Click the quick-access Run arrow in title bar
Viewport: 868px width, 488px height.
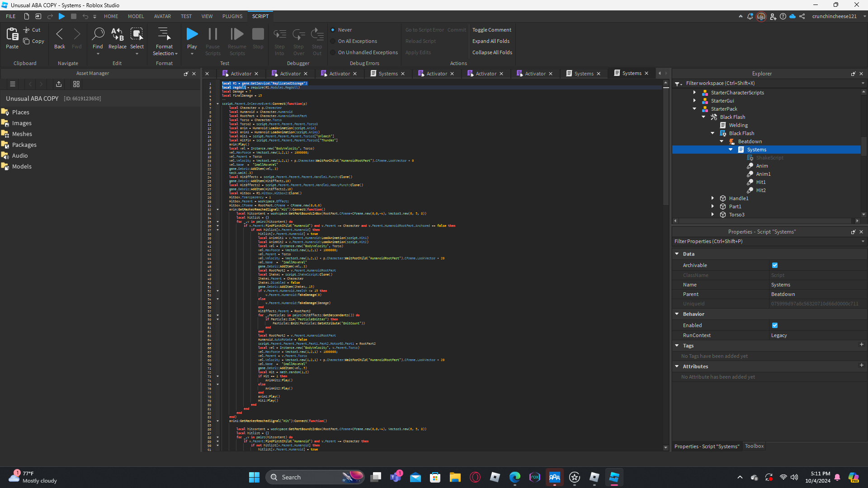[x=62, y=16]
